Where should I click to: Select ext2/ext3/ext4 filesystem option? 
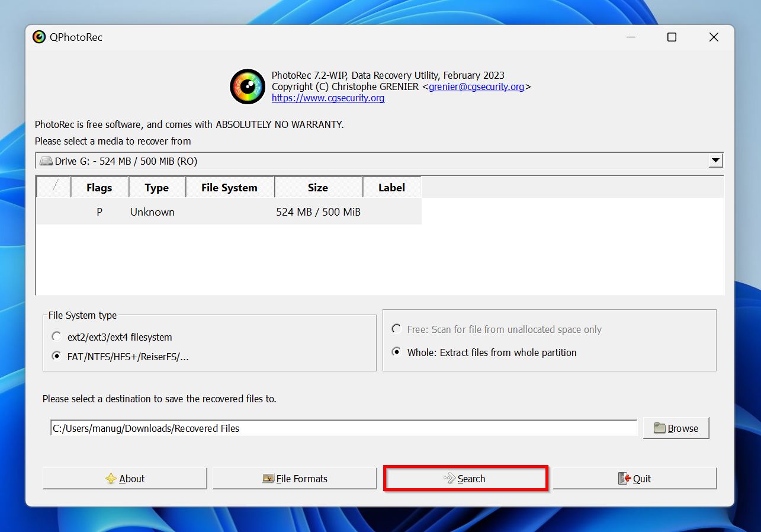[56, 336]
